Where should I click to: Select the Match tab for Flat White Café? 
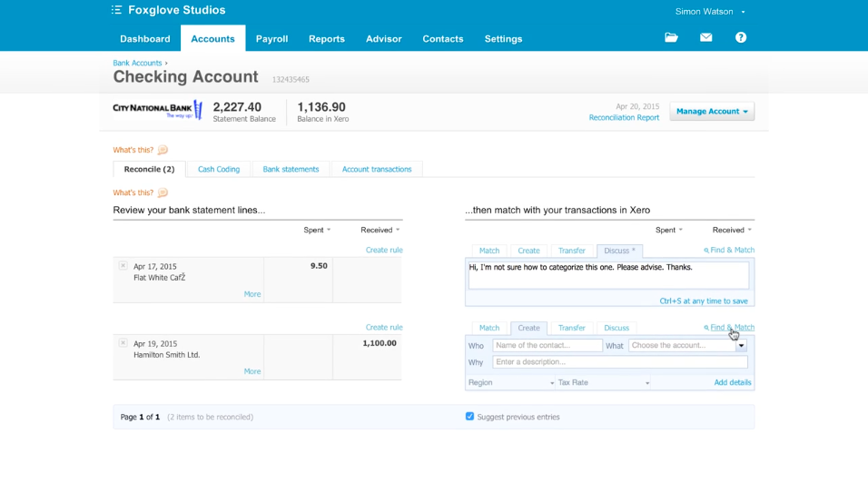[489, 251]
